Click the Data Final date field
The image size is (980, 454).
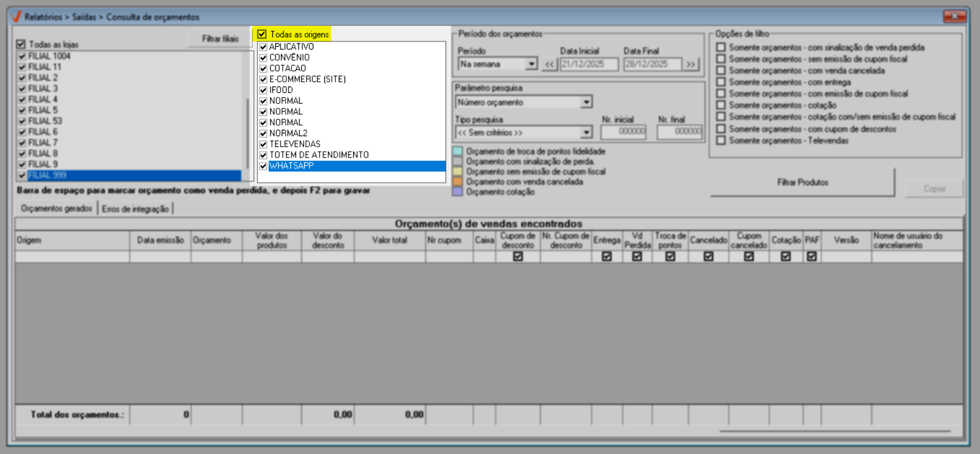point(652,65)
